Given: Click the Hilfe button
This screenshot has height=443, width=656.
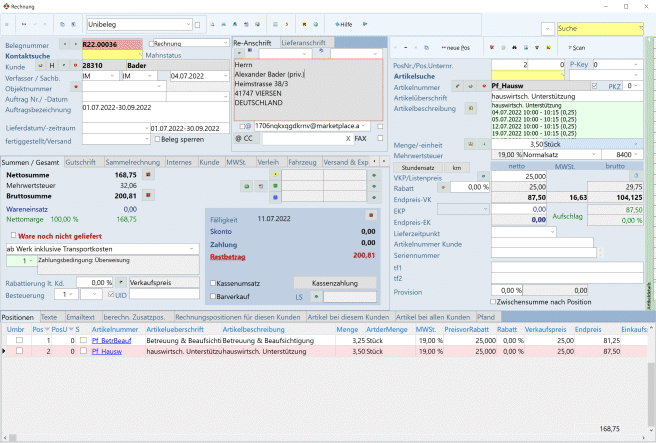Looking at the screenshot, I should (x=343, y=24).
